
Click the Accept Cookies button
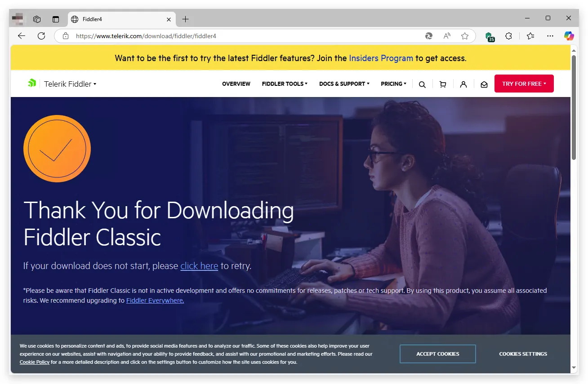point(438,354)
